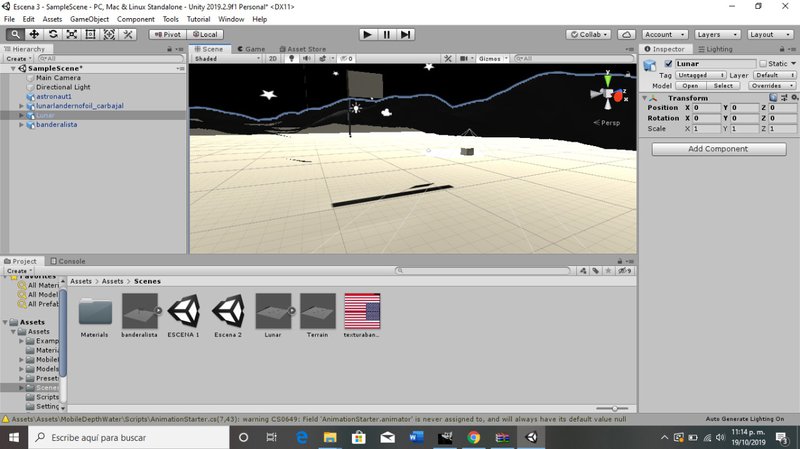Enable the Lunar object active checkbox
This screenshot has width=800, height=449.
pyautogui.click(x=668, y=64)
